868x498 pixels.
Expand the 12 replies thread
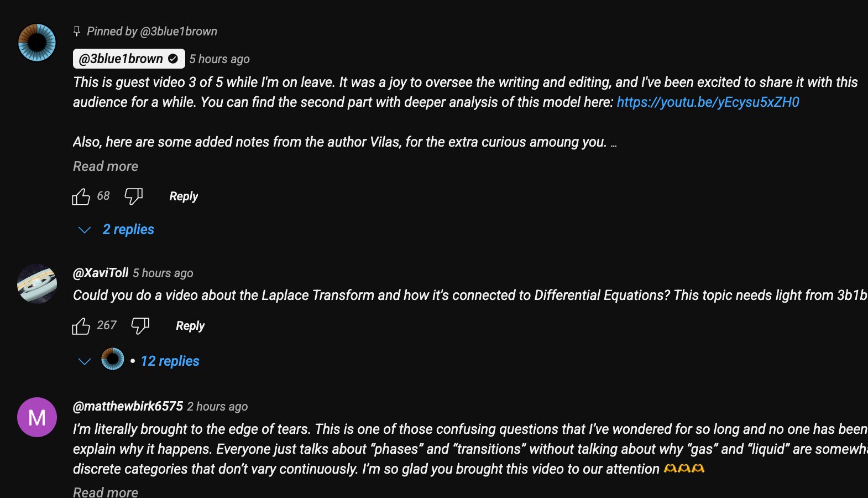tap(170, 361)
